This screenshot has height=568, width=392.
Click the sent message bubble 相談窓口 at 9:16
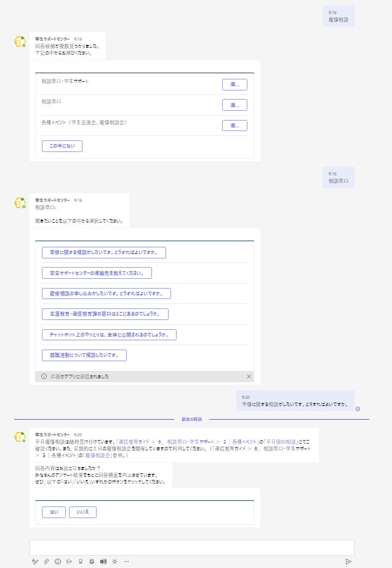(338, 177)
